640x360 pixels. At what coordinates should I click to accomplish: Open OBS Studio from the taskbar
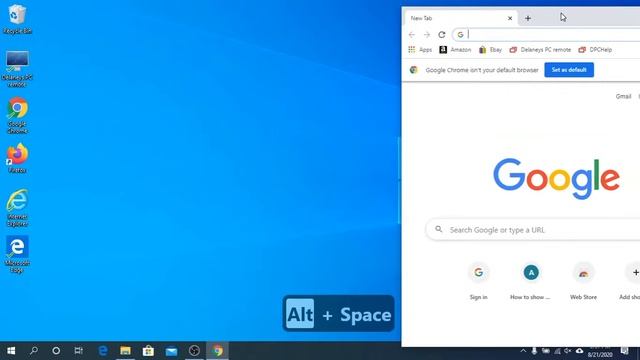194,351
